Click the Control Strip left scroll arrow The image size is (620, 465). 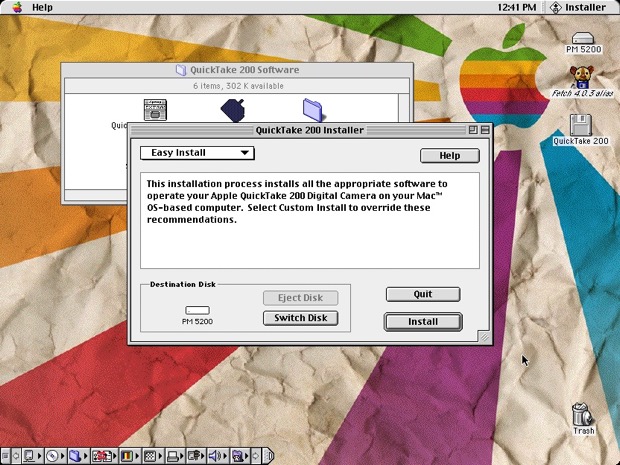pos(16,456)
